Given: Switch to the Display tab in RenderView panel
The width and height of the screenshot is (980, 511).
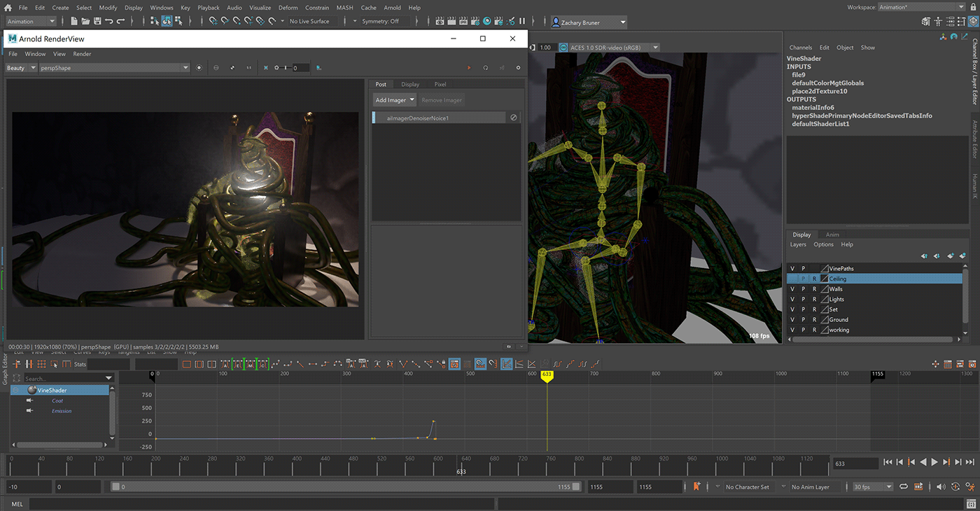Looking at the screenshot, I should (x=410, y=84).
